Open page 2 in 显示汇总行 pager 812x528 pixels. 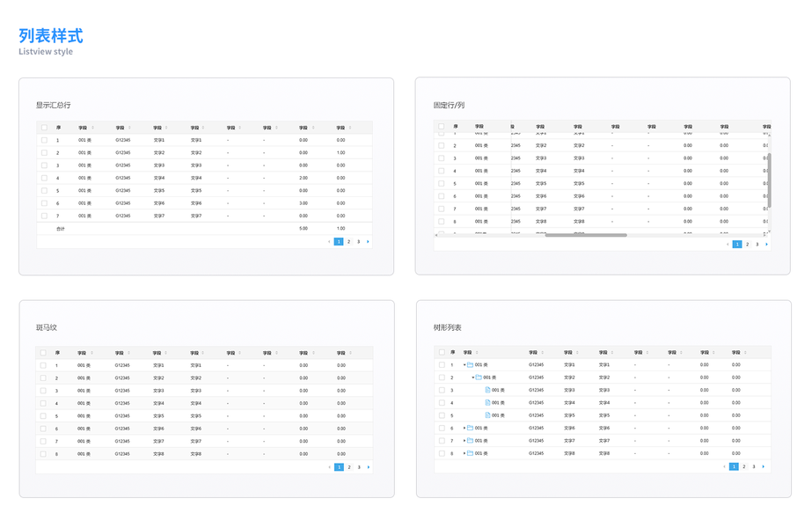coord(349,242)
